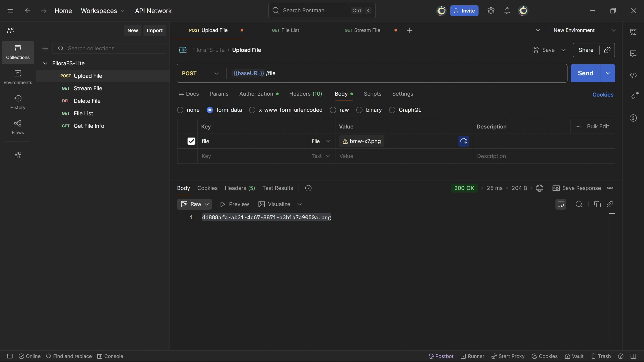
Task: Open the code snippet panel icon
Action: [x=633, y=75]
